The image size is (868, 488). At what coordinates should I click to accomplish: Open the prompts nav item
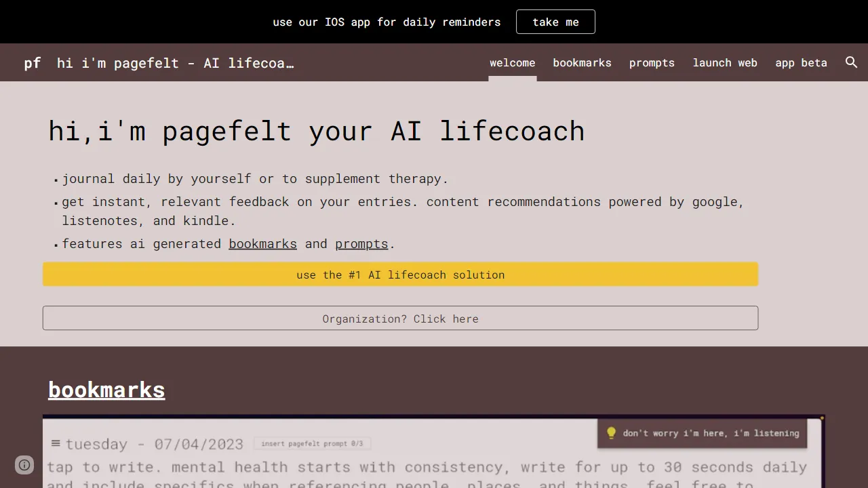(x=652, y=62)
